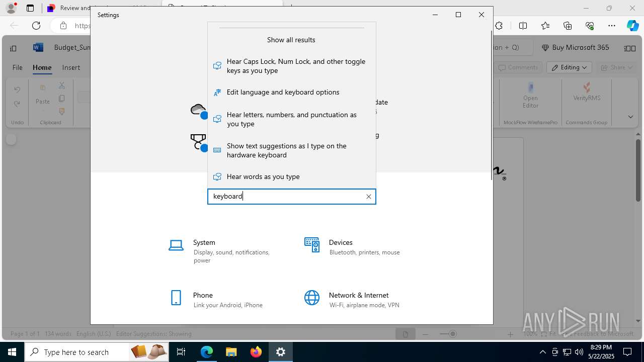644x362 pixels.
Task: Click Format Painter icon in Word ribbon
Action: coord(62,111)
